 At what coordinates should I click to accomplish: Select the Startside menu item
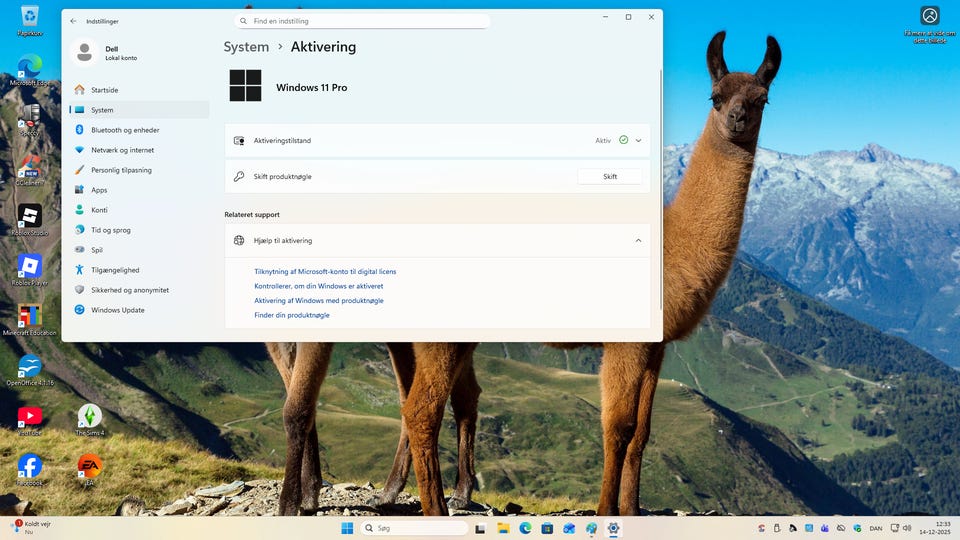(x=104, y=90)
